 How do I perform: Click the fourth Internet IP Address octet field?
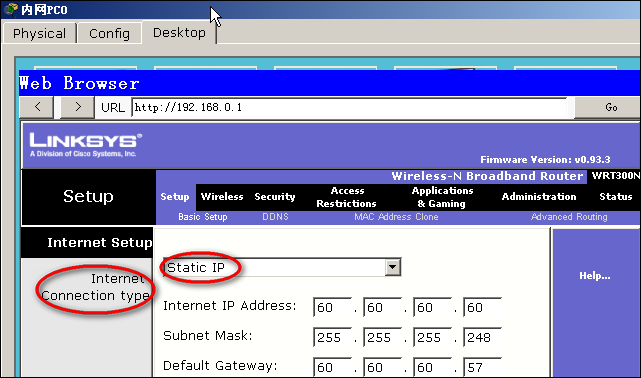click(482, 307)
